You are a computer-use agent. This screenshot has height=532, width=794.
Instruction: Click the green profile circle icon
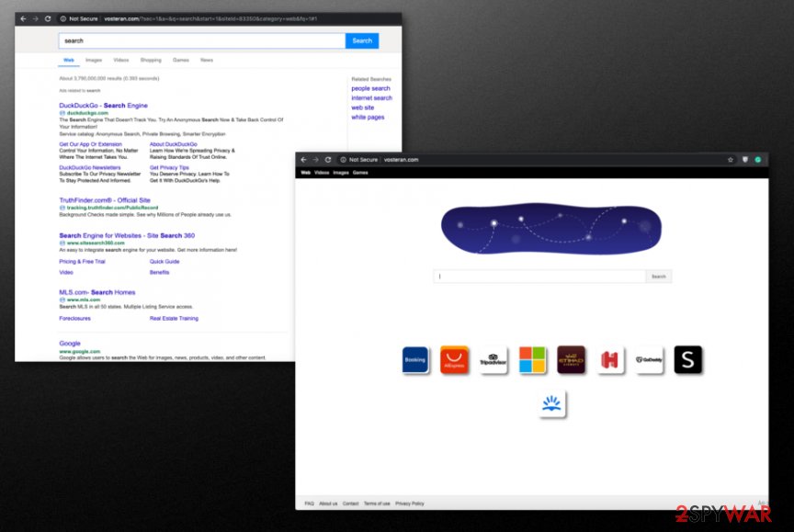tap(758, 160)
